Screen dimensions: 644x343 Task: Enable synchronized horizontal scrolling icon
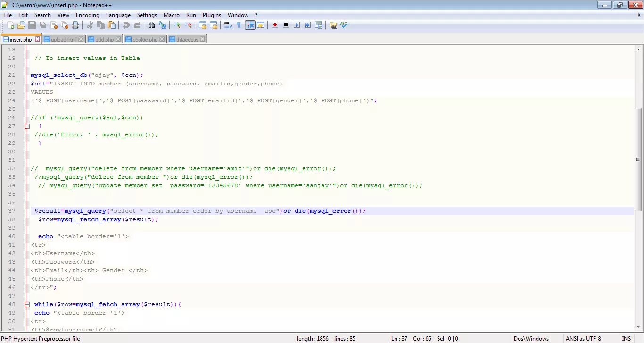click(213, 25)
